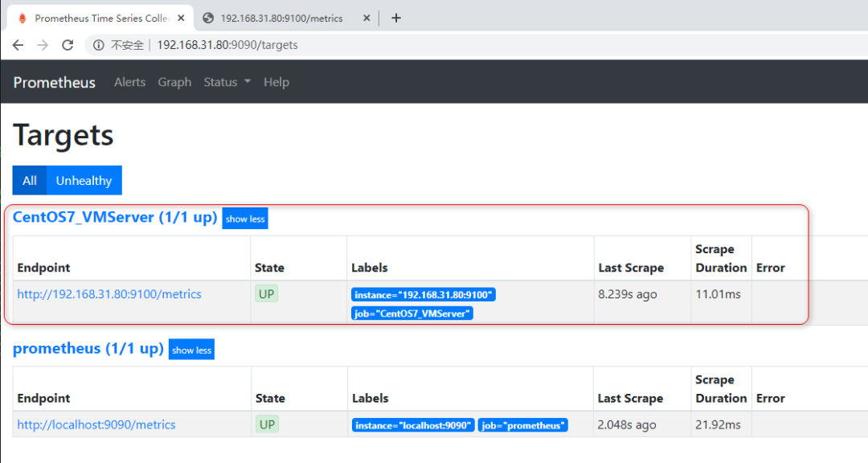
Task: Click the browser back arrow icon
Action: tap(18, 45)
